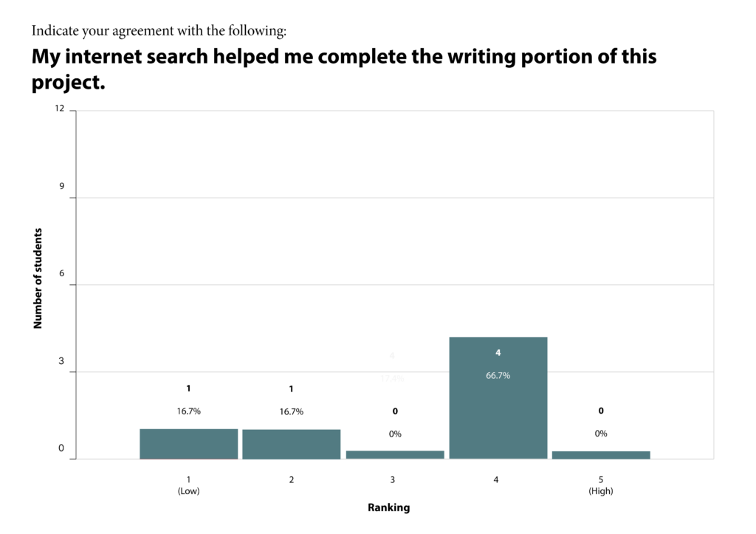Screen dimensions: 756x534
Task: Click the 0% label above bar 3
Action: point(395,434)
